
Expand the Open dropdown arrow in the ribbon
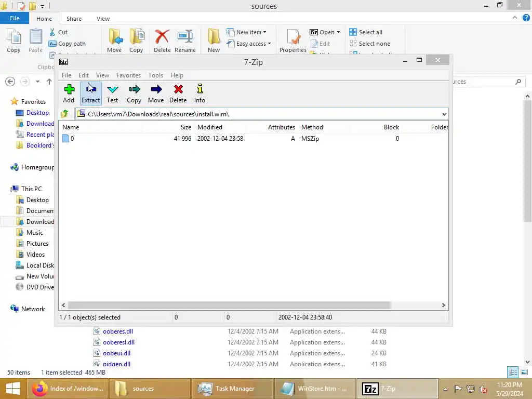(x=338, y=32)
